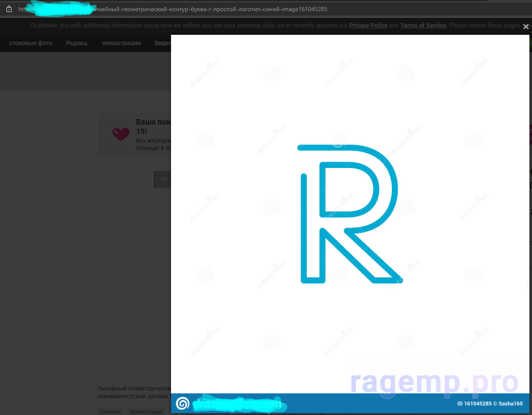Click the blue R logo preview image
The height and width of the screenshot is (415, 532).
[350, 214]
